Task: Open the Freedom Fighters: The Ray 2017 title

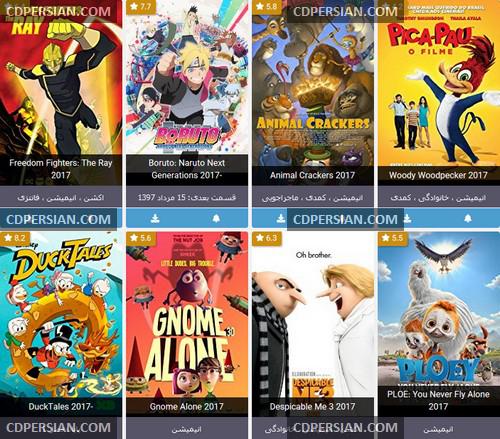Action: 61,169
